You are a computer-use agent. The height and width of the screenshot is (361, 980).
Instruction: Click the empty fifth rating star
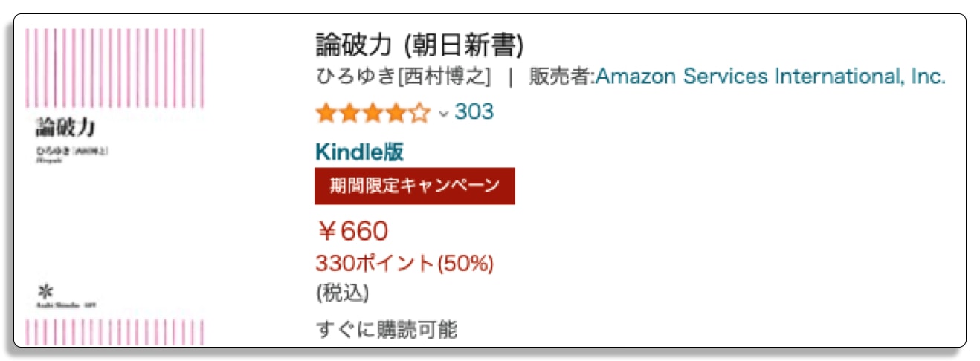click(419, 113)
